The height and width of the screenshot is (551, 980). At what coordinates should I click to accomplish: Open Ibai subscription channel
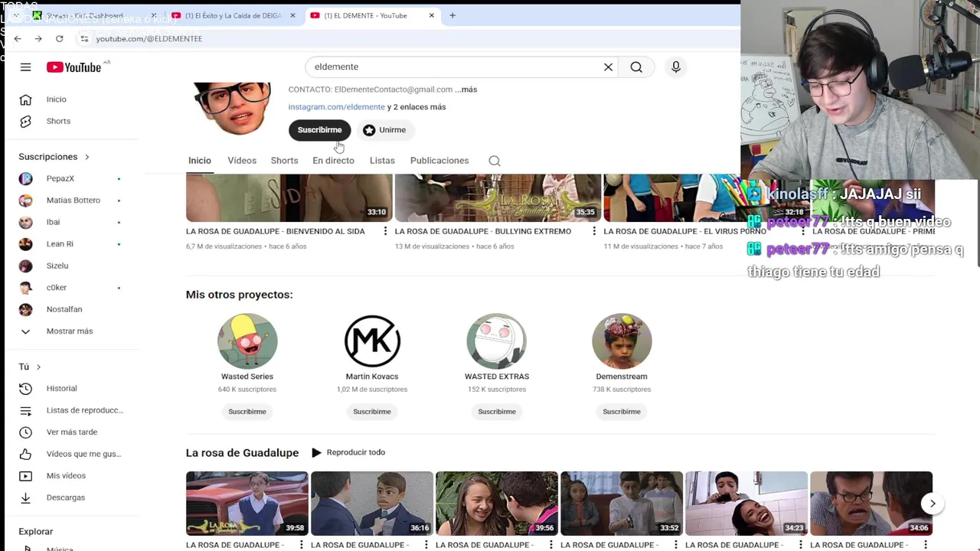53,222
